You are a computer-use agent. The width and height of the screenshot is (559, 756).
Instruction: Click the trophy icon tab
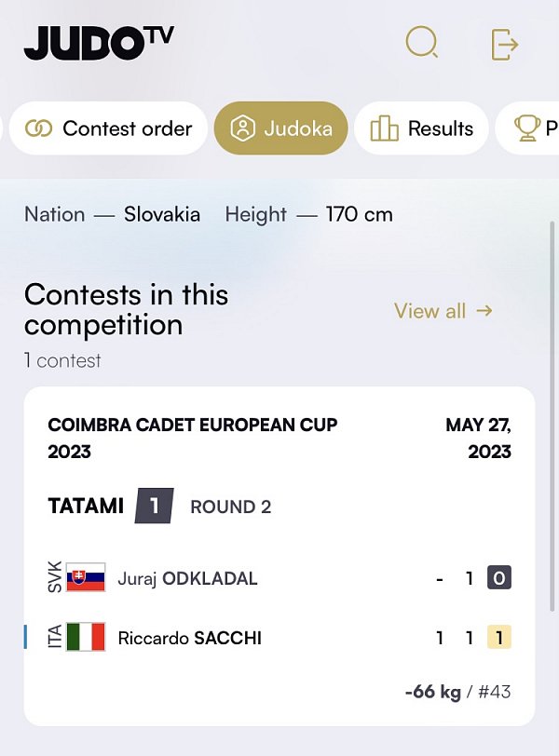[527, 128]
